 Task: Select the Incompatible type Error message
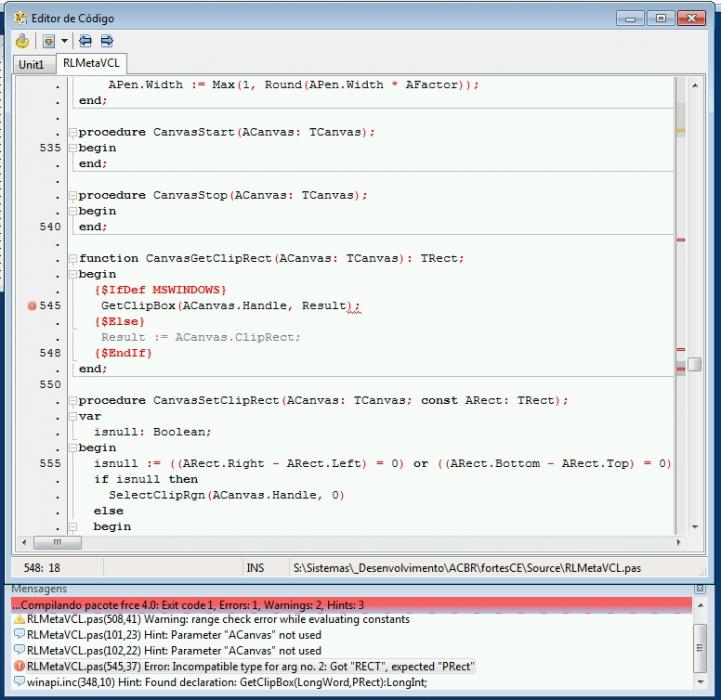(x=244, y=666)
